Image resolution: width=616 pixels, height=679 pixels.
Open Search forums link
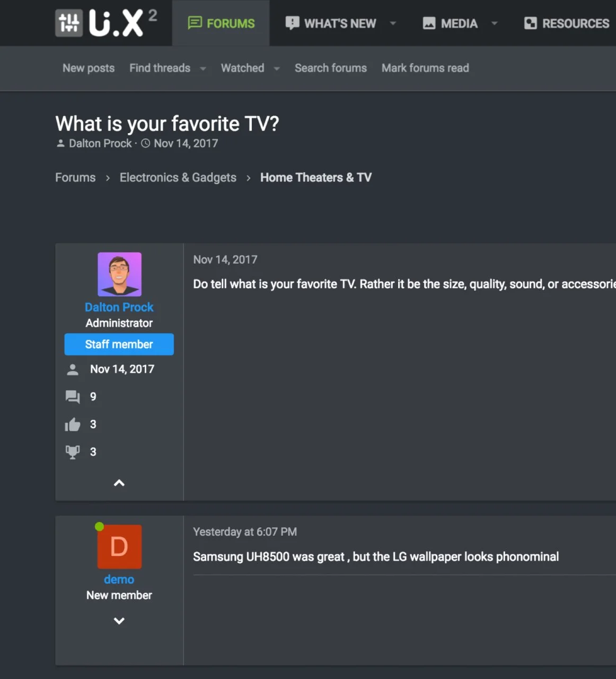click(x=330, y=68)
